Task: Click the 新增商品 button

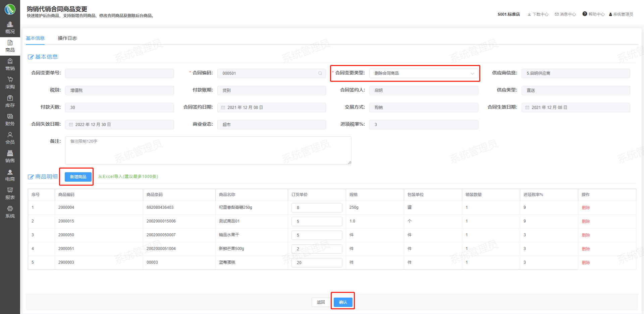Action: point(78,177)
